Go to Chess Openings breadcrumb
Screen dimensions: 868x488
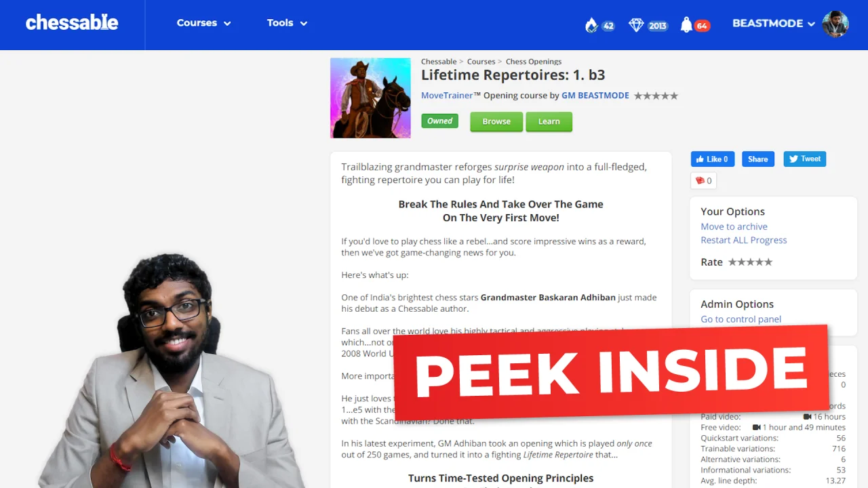coord(533,62)
